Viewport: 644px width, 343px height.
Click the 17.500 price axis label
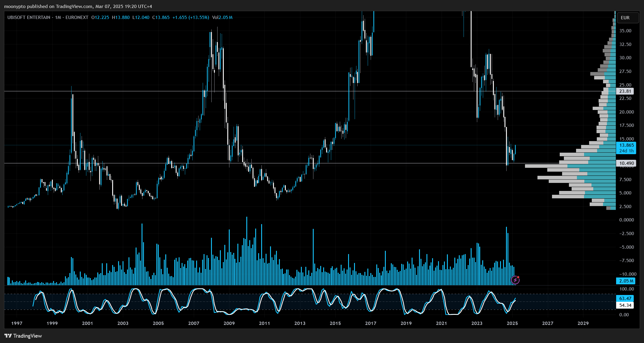tap(626, 125)
